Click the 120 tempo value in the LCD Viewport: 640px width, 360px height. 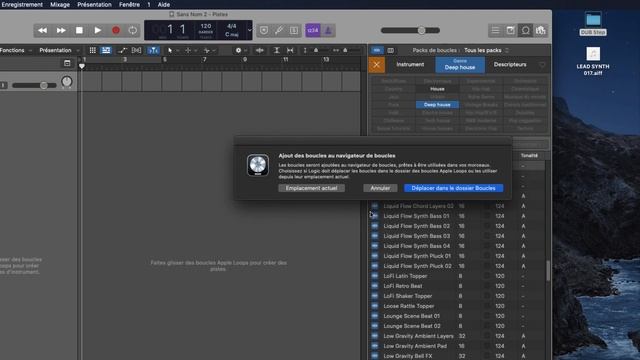point(206,26)
